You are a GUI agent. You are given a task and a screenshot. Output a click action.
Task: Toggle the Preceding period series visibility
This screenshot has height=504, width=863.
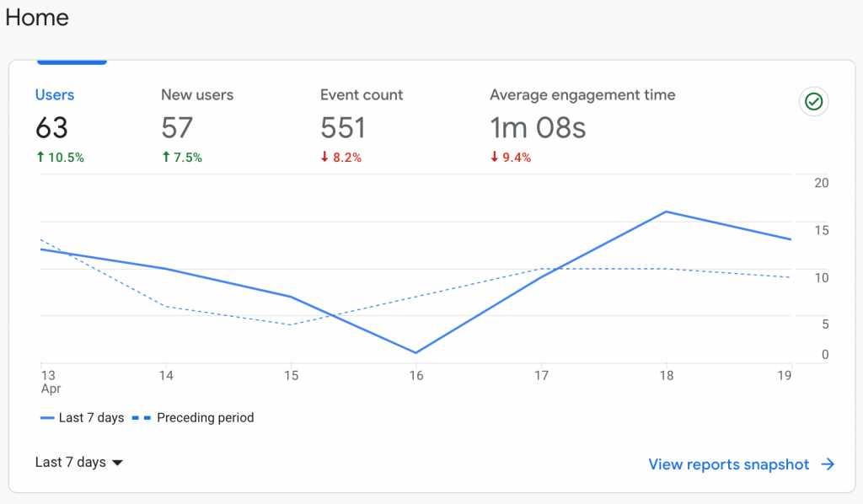(x=205, y=417)
